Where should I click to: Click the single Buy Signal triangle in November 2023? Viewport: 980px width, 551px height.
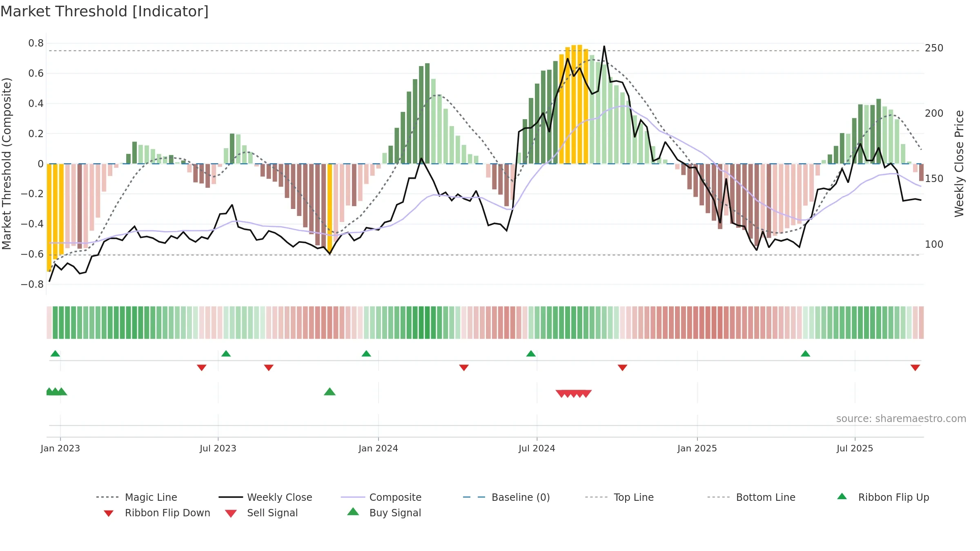[x=330, y=391]
